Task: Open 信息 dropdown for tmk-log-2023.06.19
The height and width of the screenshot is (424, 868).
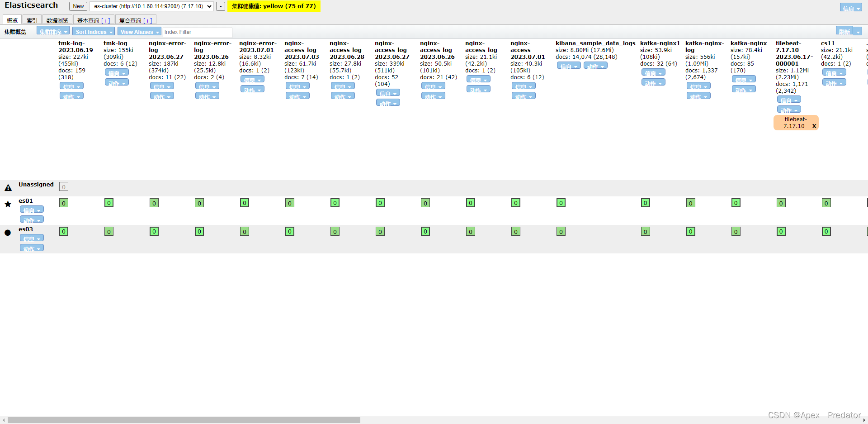Action: (x=71, y=86)
